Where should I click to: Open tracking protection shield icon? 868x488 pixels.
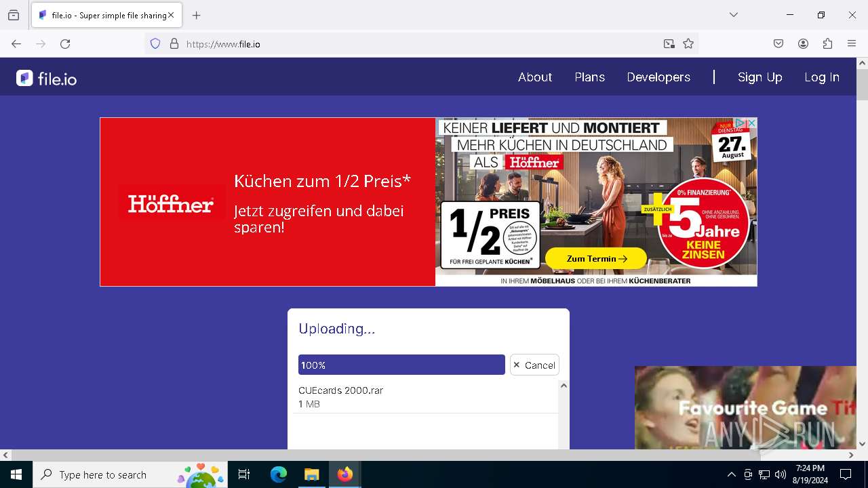(x=155, y=44)
